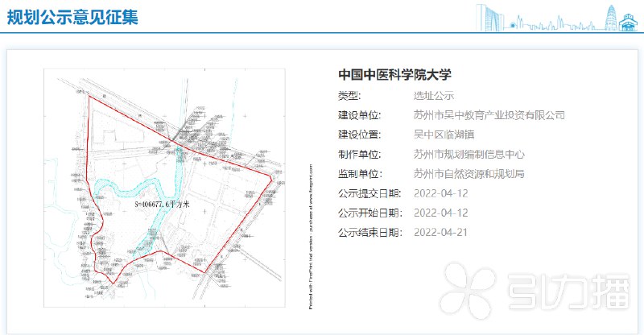
Task: Select the location value 吴中区临湖镇
Action: [444, 134]
